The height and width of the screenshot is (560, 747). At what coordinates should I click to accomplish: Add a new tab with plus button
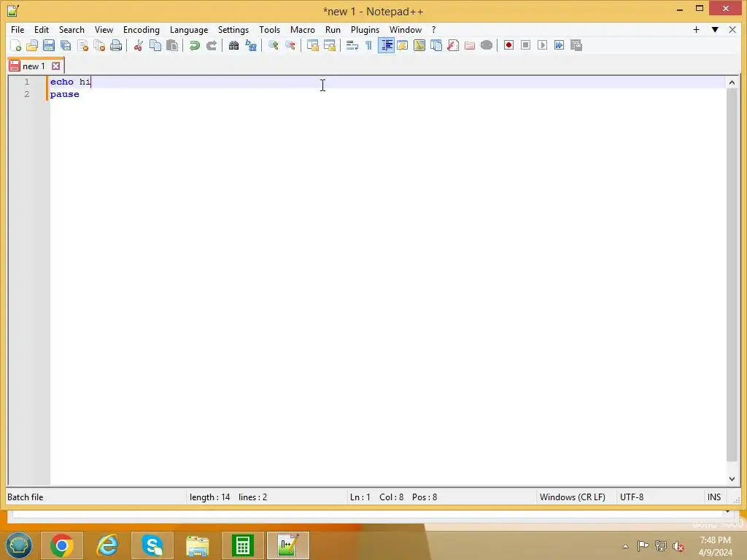[x=696, y=29]
